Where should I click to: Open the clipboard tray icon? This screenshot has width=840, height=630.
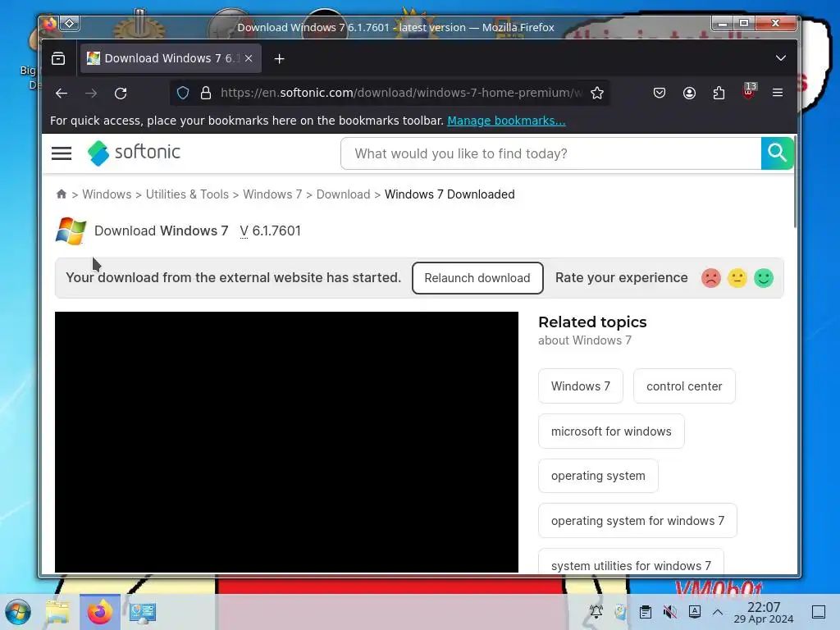coord(646,611)
